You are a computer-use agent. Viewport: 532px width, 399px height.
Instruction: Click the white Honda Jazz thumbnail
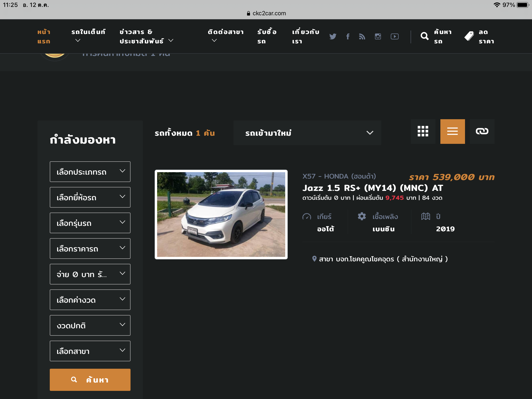pos(221,215)
